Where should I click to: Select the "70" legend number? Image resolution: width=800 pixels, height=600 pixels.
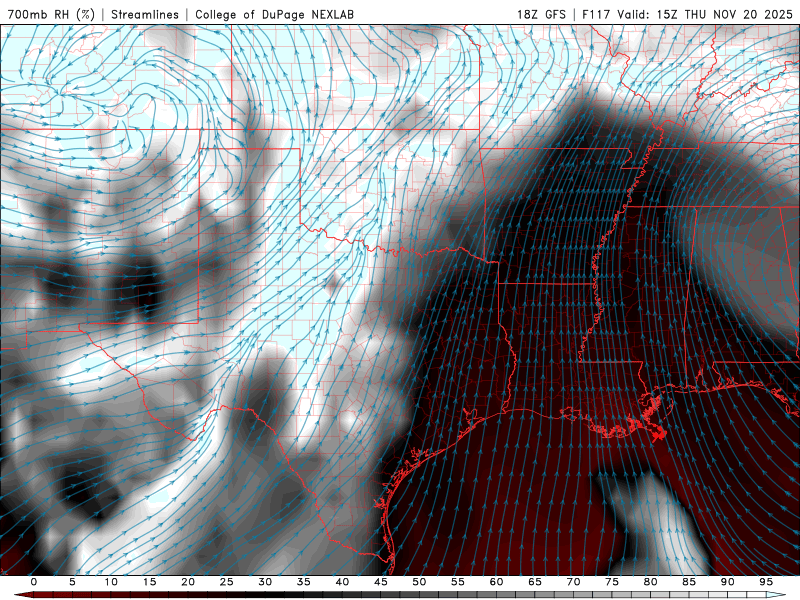coord(573,582)
